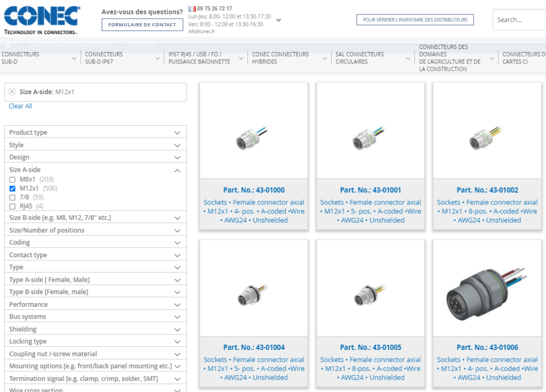Image resolution: width=546 pixels, height=392 pixels.
Task: Tick the 7/8 size checkbox
Action: (12, 198)
